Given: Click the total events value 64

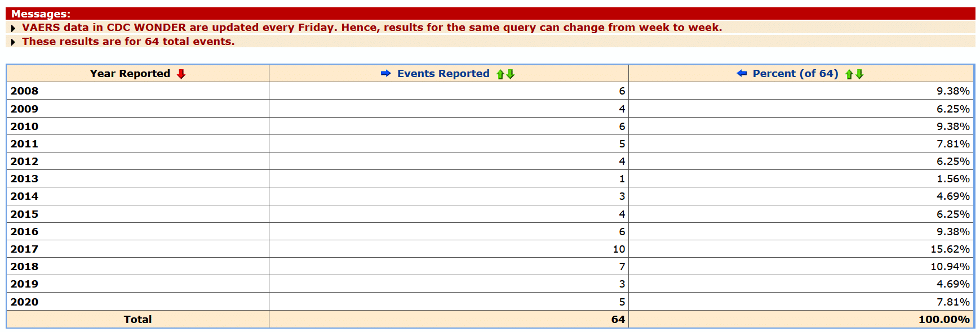Looking at the screenshot, I should (x=618, y=320).
